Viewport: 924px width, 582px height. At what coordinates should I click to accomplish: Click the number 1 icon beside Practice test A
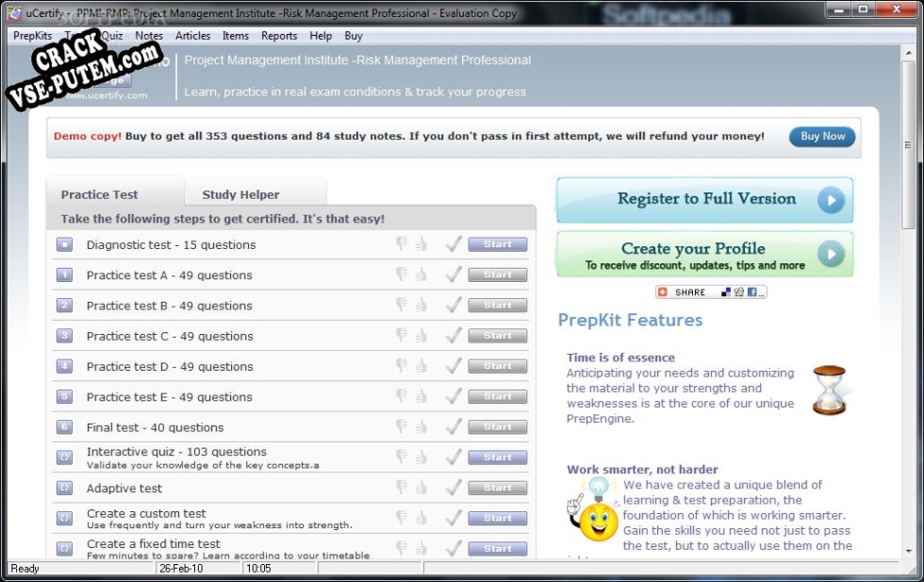pos(64,274)
